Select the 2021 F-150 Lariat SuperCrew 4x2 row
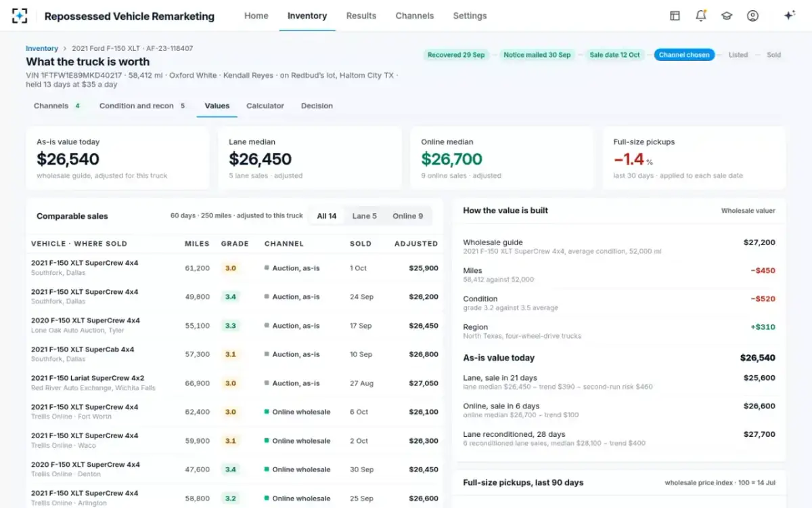 pyautogui.click(x=235, y=383)
